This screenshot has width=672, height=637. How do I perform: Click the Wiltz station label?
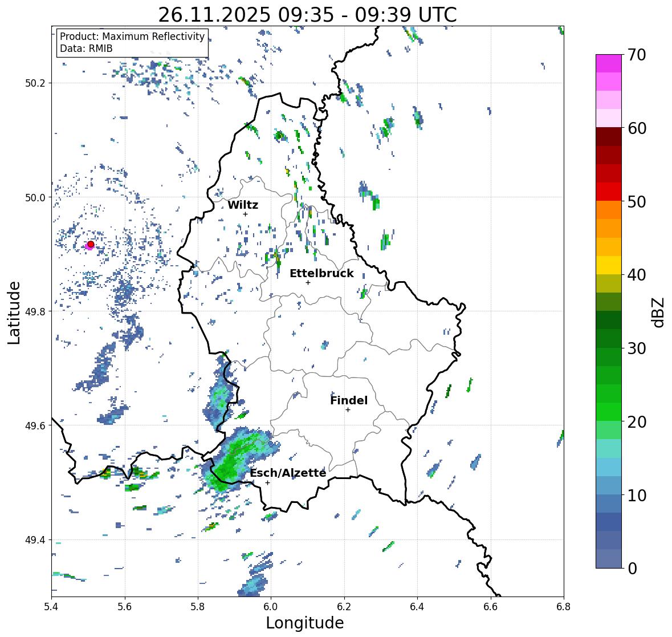pyautogui.click(x=243, y=205)
